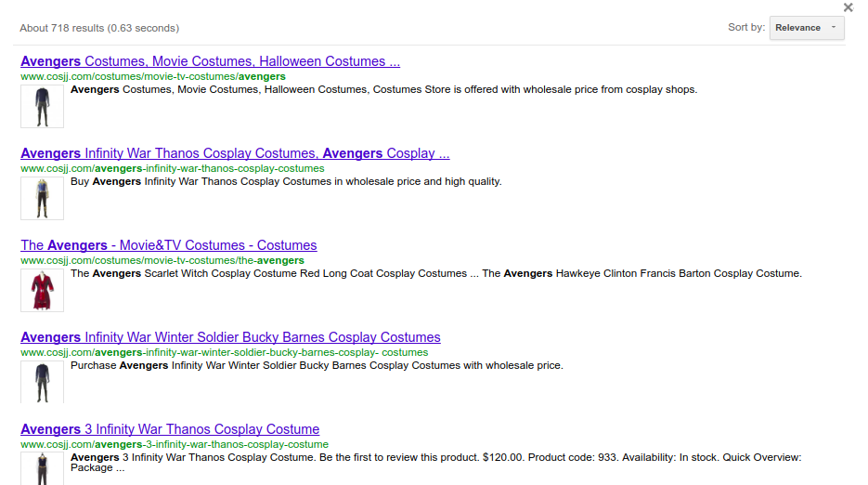The height and width of the screenshot is (485, 868).
Task: Click thumbnail of Winter Soldier Bucky Barnes result
Action: pos(42,382)
